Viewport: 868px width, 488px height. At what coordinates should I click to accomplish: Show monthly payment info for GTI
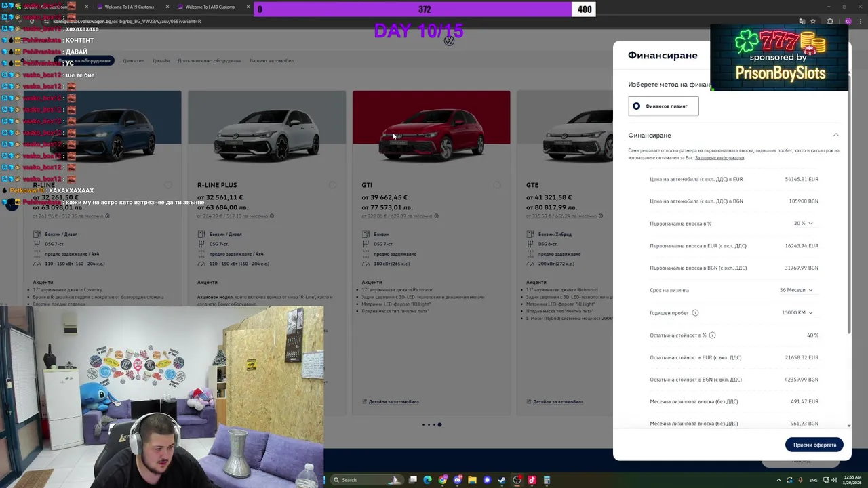pyautogui.click(x=436, y=216)
